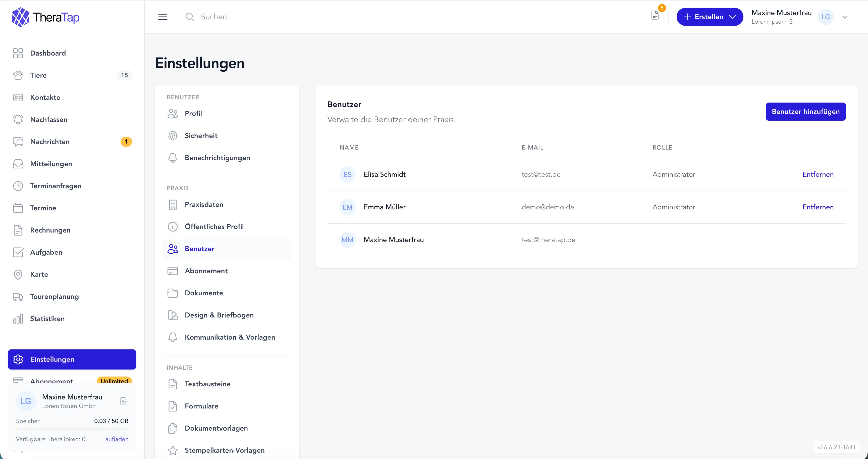Click Entfernen for Elisa Schmidt
Viewport: 868px width, 459px height.
pos(818,174)
